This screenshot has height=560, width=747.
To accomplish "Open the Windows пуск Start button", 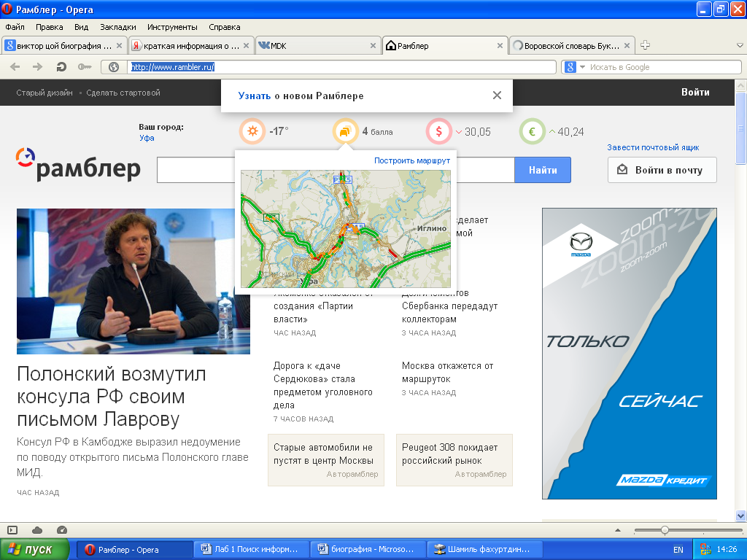I will [34, 550].
